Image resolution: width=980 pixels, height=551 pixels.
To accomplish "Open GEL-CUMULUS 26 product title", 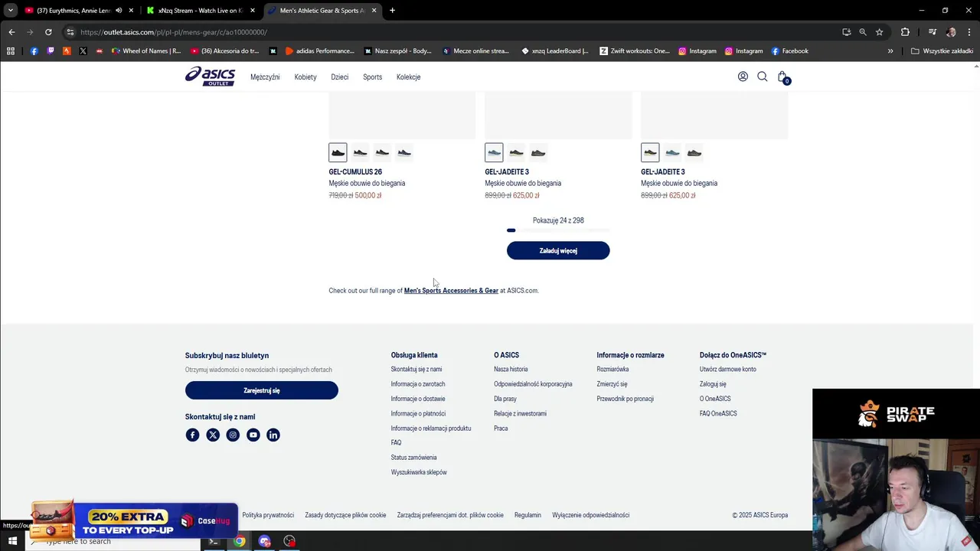I will [355, 172].
